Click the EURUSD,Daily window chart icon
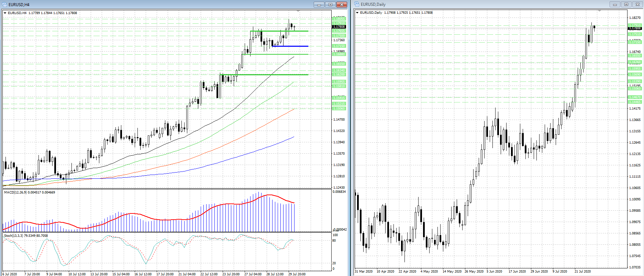Screen dimensions: 644x276 tap(357, 4)
